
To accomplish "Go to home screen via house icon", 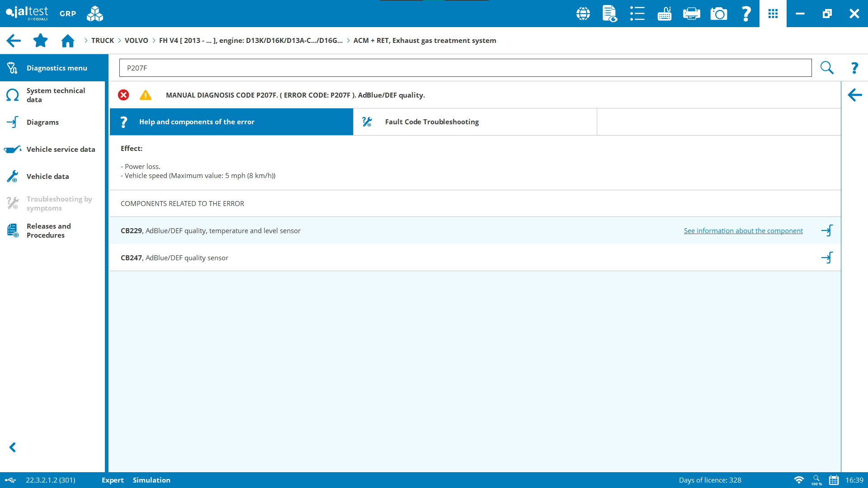I will click(68, 41).
